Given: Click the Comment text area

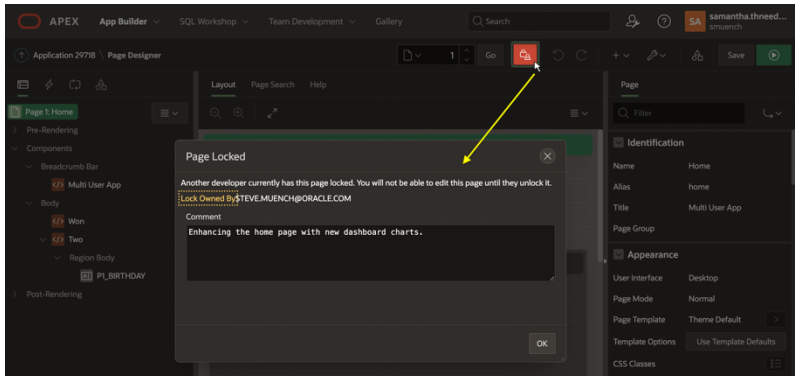Looking at the screenshot, I should [370, 253].
